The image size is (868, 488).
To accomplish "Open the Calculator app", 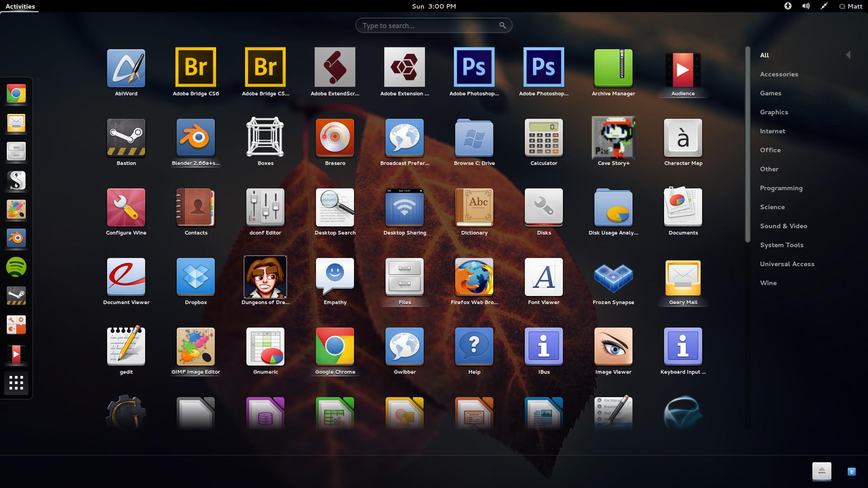I will tap(544, 137).
